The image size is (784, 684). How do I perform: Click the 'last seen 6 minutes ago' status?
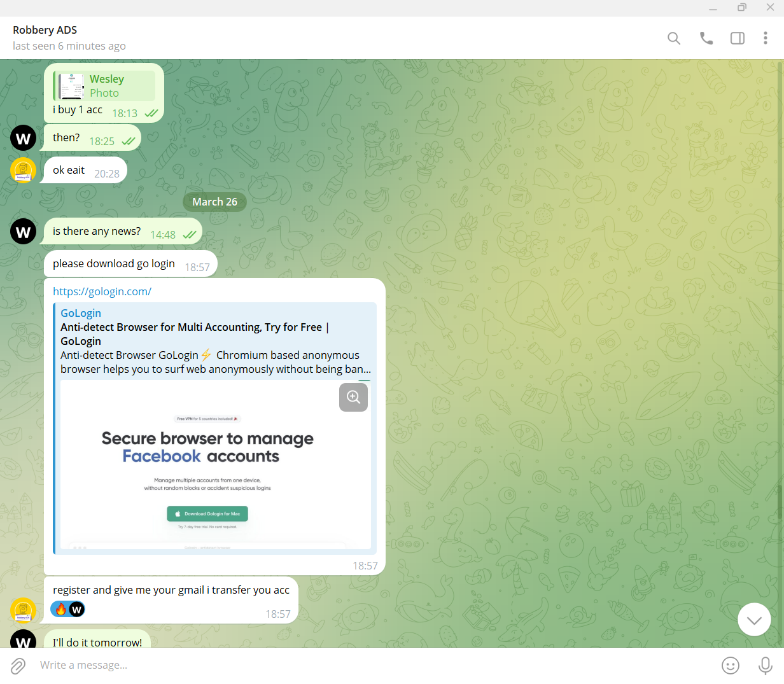(69, 46)
